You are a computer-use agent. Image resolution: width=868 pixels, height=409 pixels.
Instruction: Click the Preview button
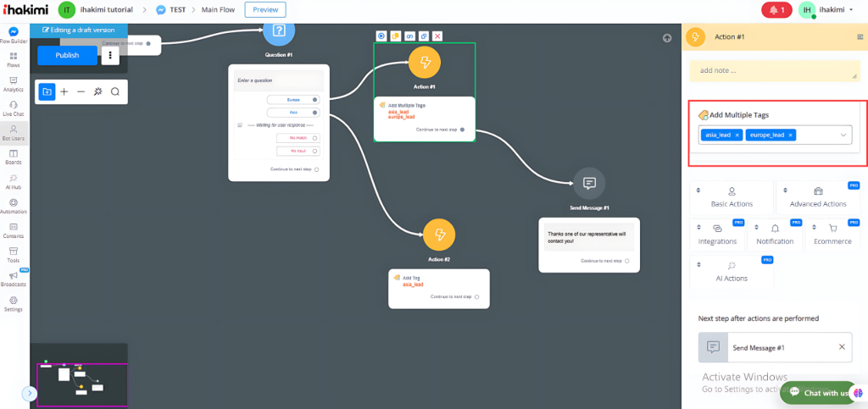pyautogui.click(x=265, y=10)
